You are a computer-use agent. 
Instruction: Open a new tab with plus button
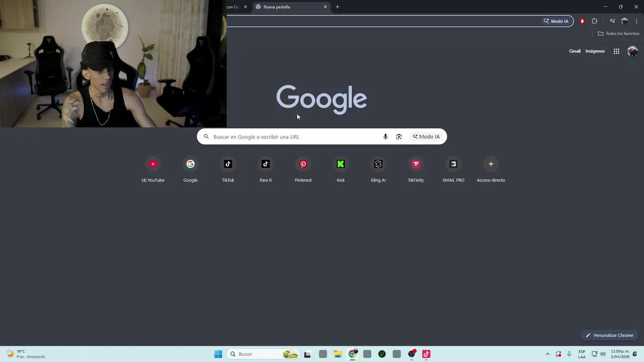coord(337,7)
